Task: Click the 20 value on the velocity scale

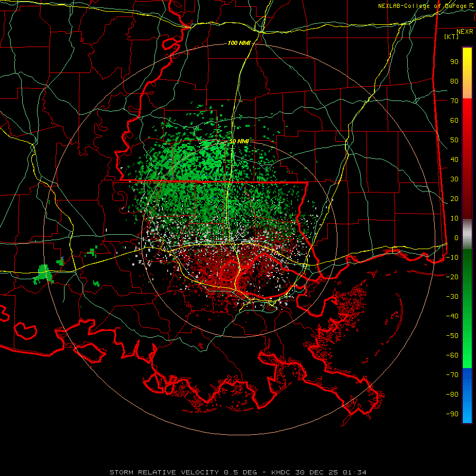Action: pos(454,199)
